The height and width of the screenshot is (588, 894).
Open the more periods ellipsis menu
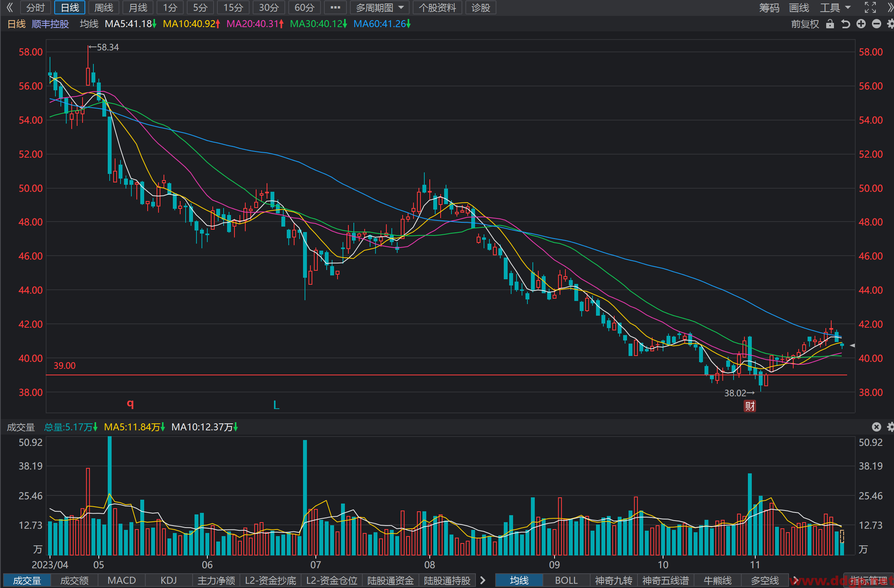tap(335, 7)
